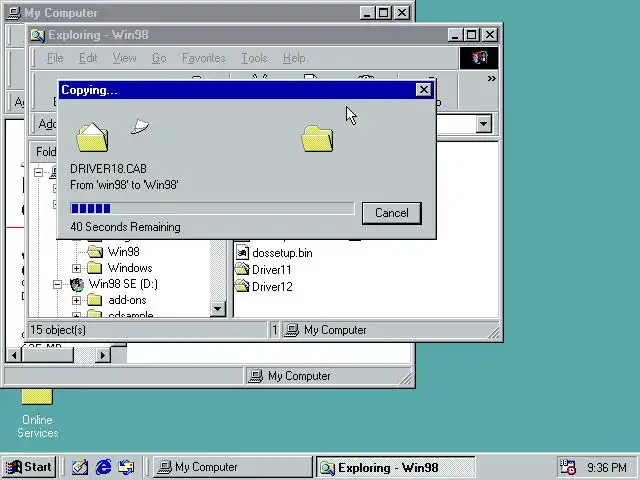Launch Internet Explorer from Quick Launch

tap(103, 467)
